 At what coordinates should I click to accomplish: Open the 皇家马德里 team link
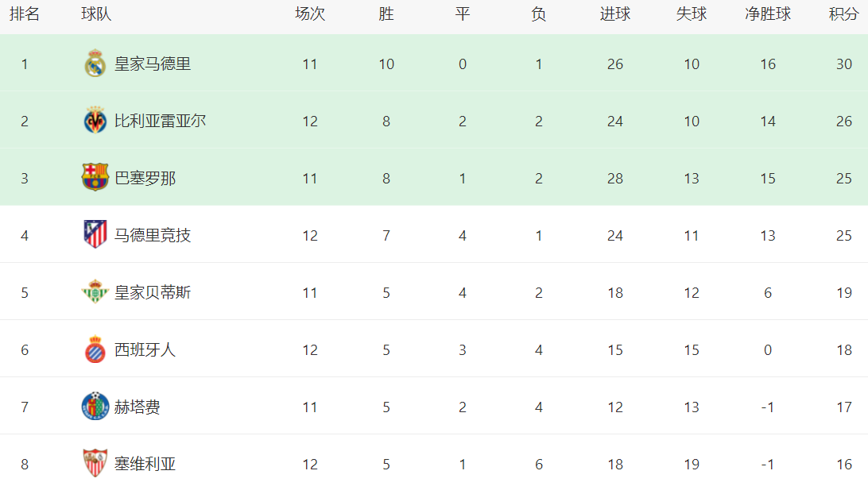point(153,64)
